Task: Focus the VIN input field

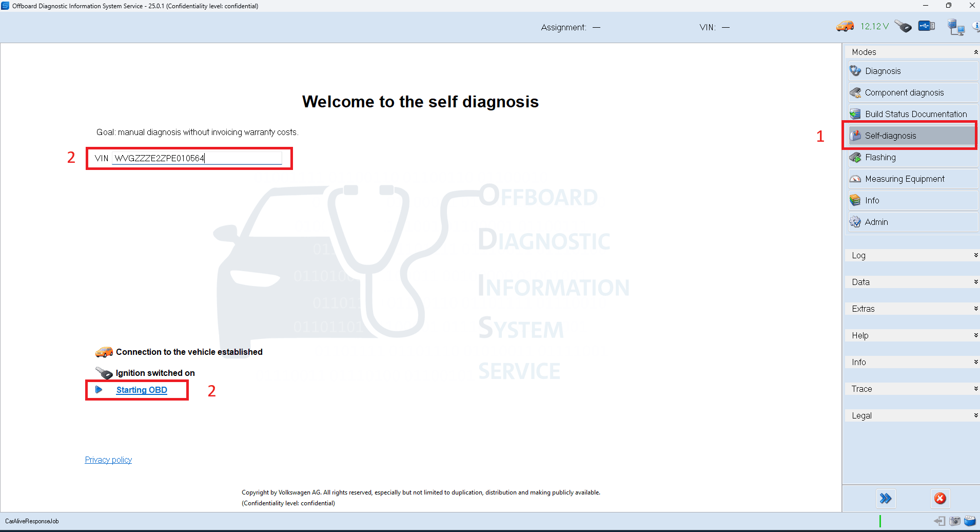Action: (197, 158)
